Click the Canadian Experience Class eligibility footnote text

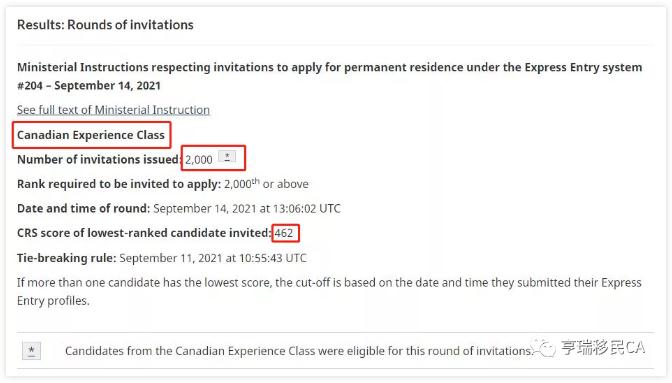(x=299, y=351)
